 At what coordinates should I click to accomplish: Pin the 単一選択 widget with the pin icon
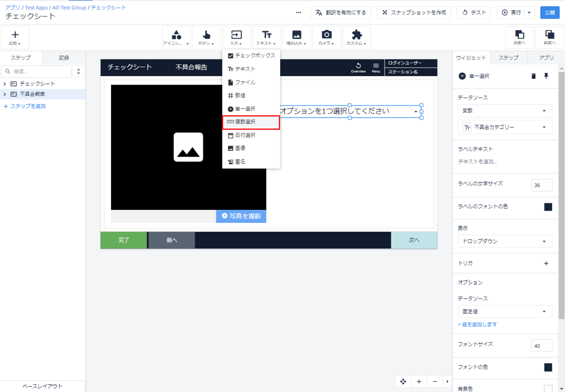pos(546,76)
